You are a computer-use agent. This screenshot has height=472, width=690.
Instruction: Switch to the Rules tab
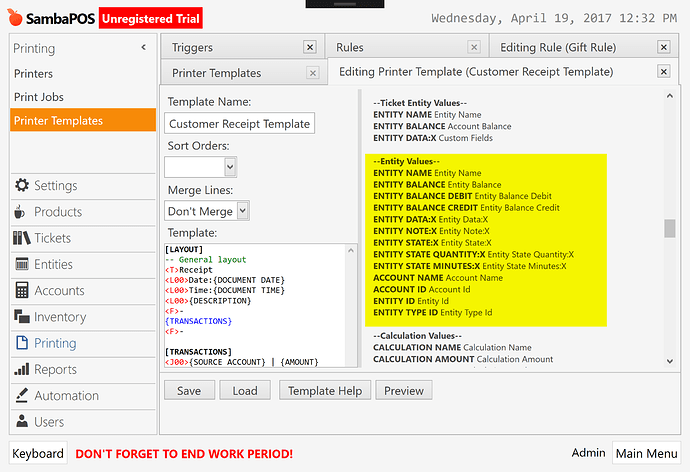[x=350, y=47]
